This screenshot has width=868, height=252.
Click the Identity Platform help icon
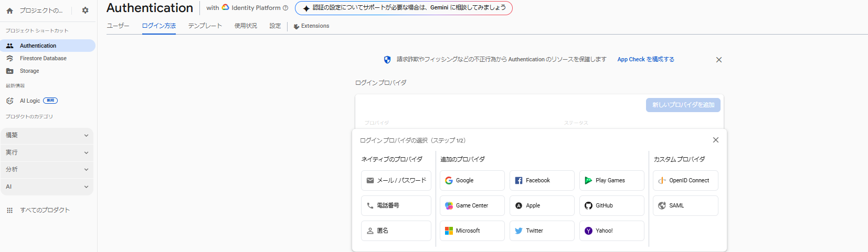[285, 8]
